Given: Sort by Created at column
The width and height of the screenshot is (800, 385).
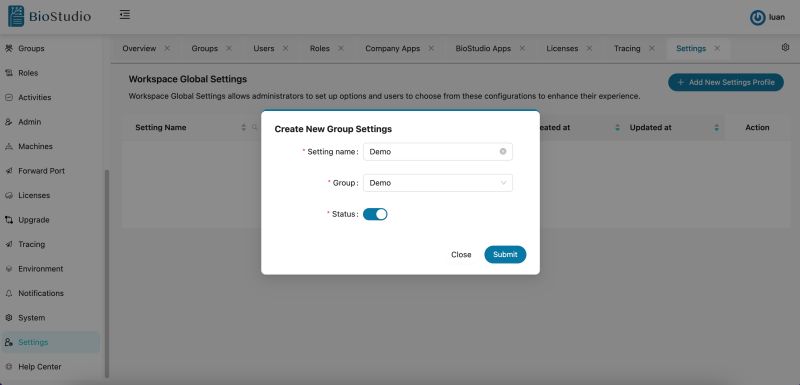Looking at the screenshot, I should [617, 127].
